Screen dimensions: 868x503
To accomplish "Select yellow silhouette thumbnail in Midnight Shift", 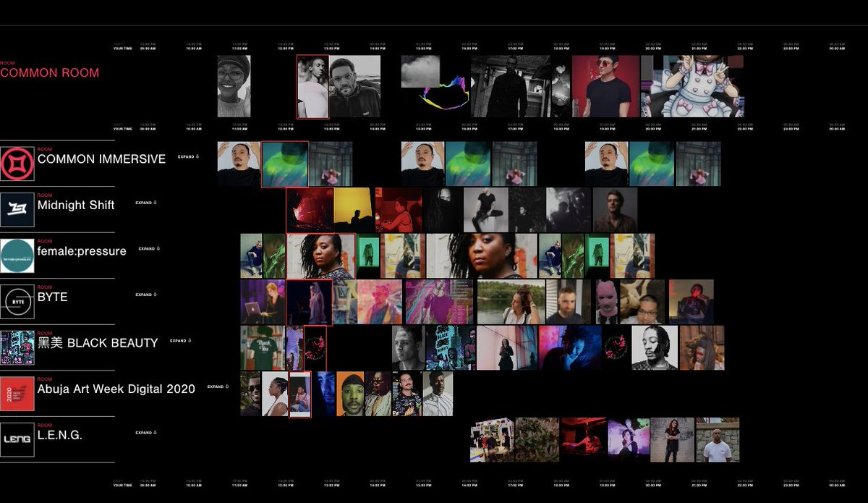I will (354, 210).
